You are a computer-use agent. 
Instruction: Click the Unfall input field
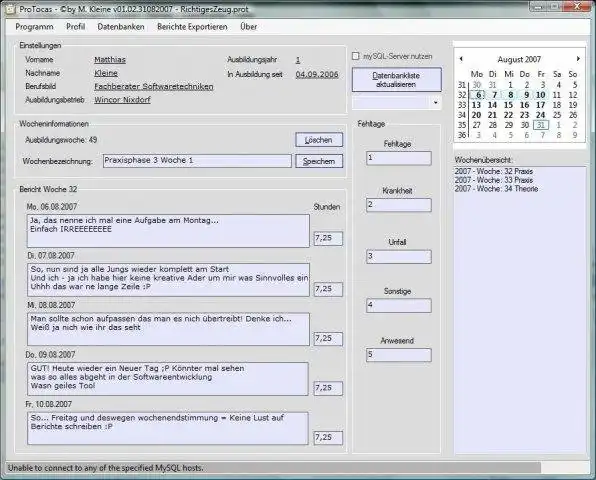pyautogui.click(x=399, y=257)
